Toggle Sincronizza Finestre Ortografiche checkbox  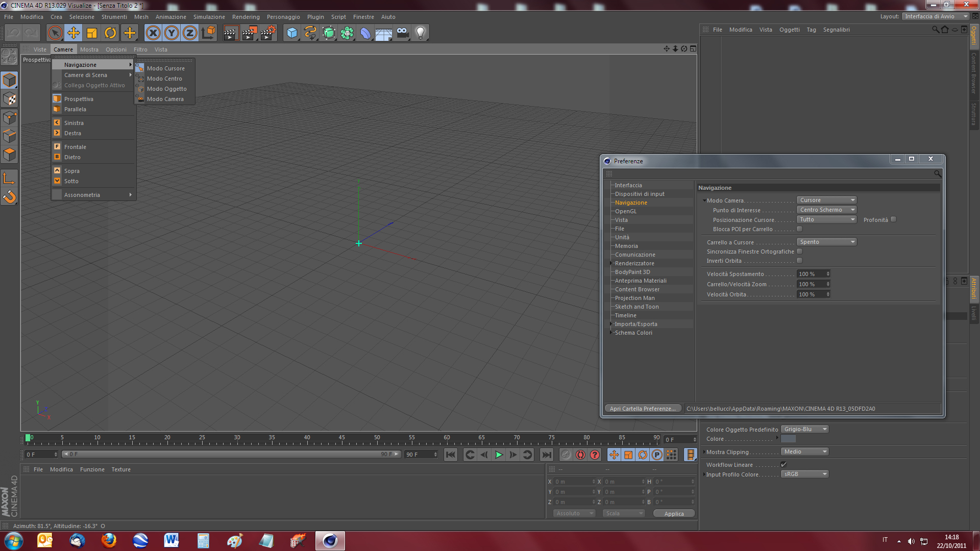(x=800, y=252)
